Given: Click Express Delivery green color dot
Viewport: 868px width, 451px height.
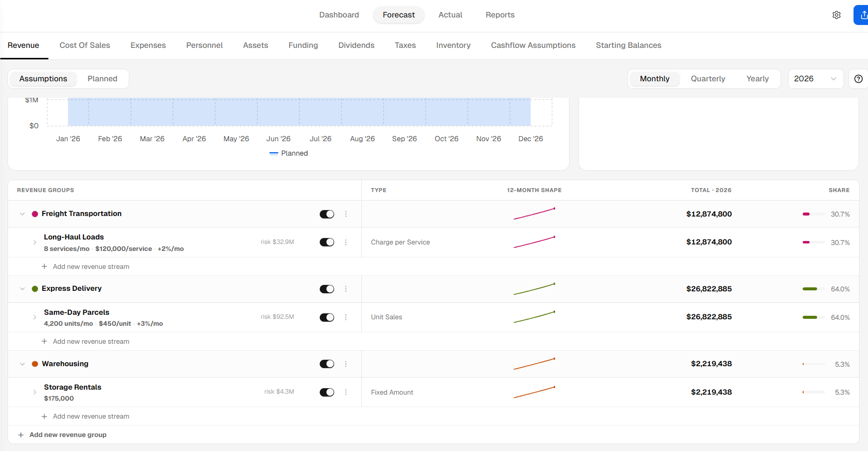Looking at the screenshot, I should pyautogui.click(x=35, y=289).
